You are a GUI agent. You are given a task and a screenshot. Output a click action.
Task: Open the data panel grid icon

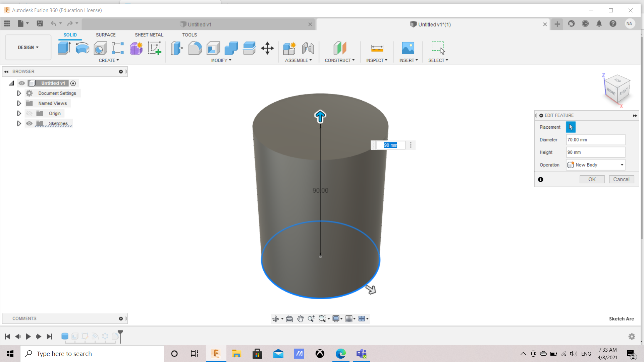pyautogui.click(x=7, y=23)
